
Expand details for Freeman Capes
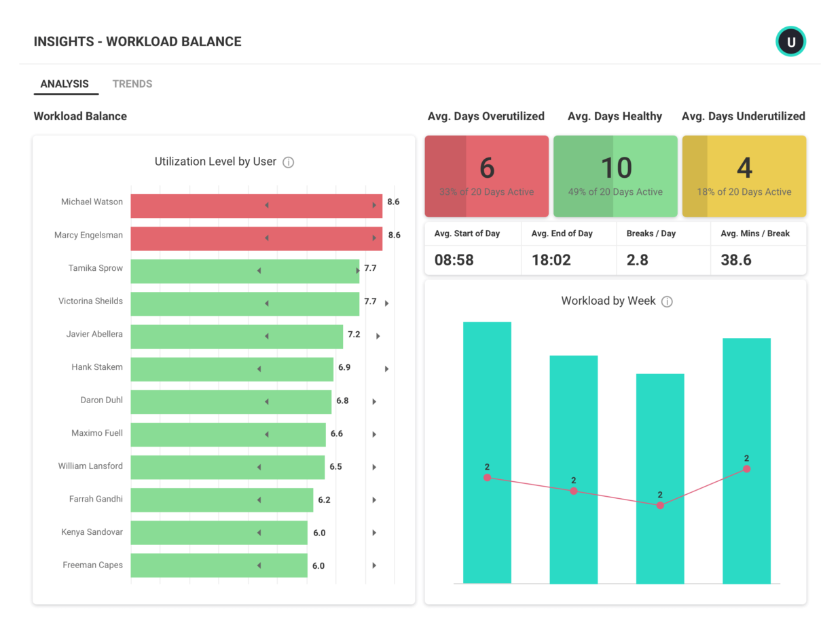[373, 565]
